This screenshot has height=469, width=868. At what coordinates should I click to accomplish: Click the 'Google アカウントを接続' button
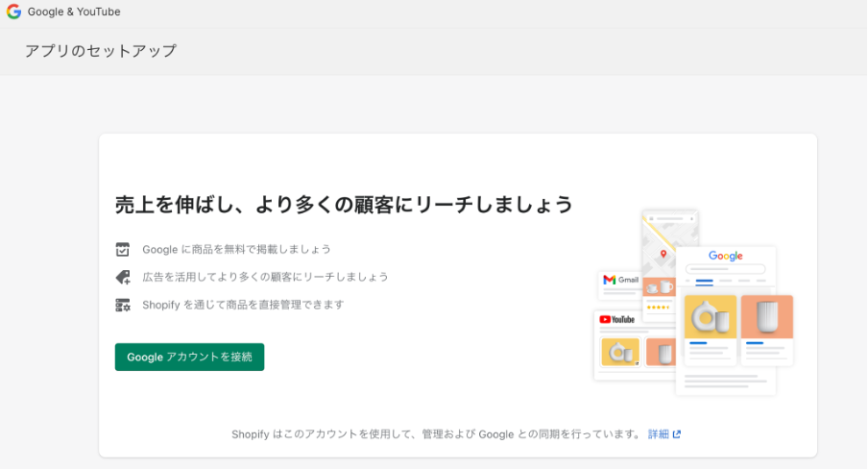[189, 357]
